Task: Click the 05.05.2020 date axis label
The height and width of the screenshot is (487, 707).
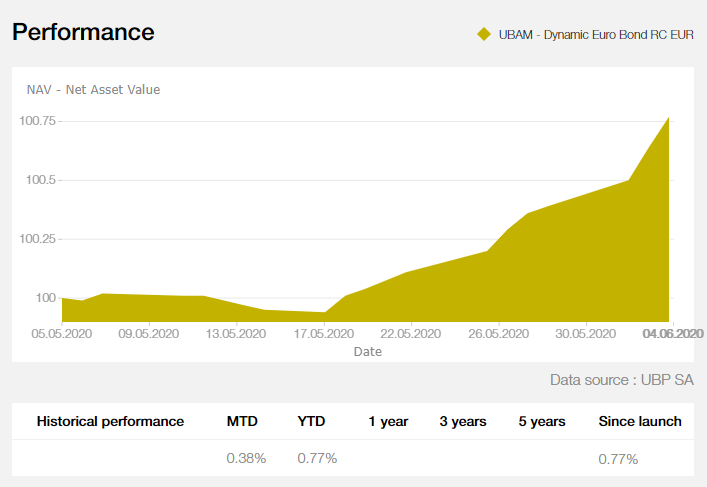Action: point(62,333)
